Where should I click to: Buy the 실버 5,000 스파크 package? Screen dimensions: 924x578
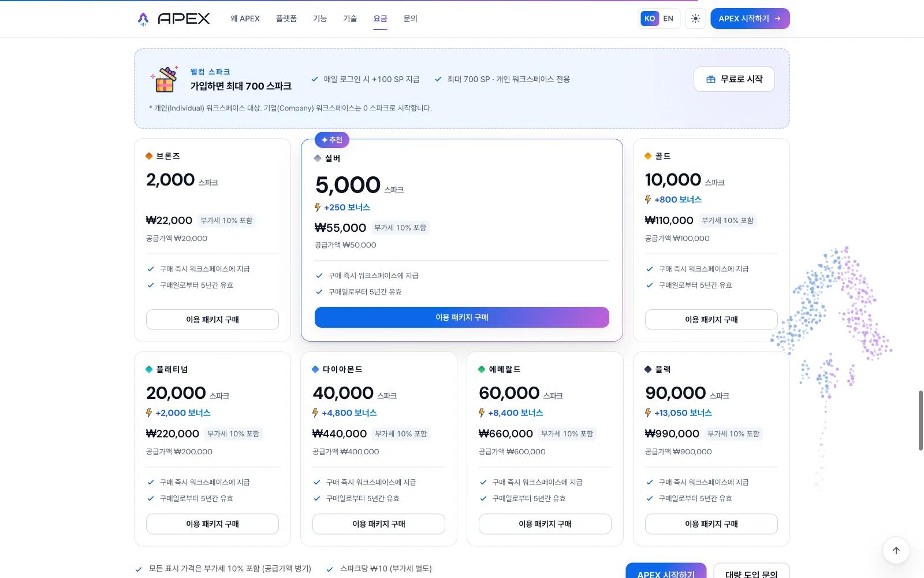(x=462, y=317)
